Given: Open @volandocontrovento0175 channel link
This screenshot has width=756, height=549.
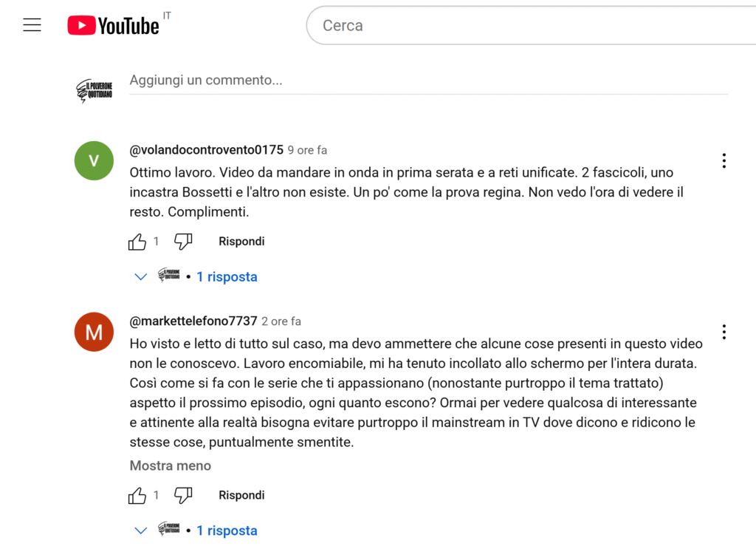Looking at the screenshot, I should point(207,150).
